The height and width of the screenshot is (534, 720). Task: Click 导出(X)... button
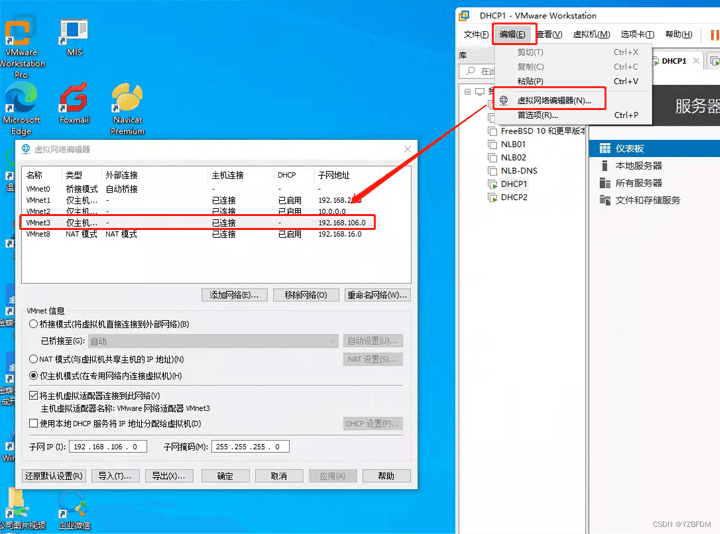click(x=169, y=476)
